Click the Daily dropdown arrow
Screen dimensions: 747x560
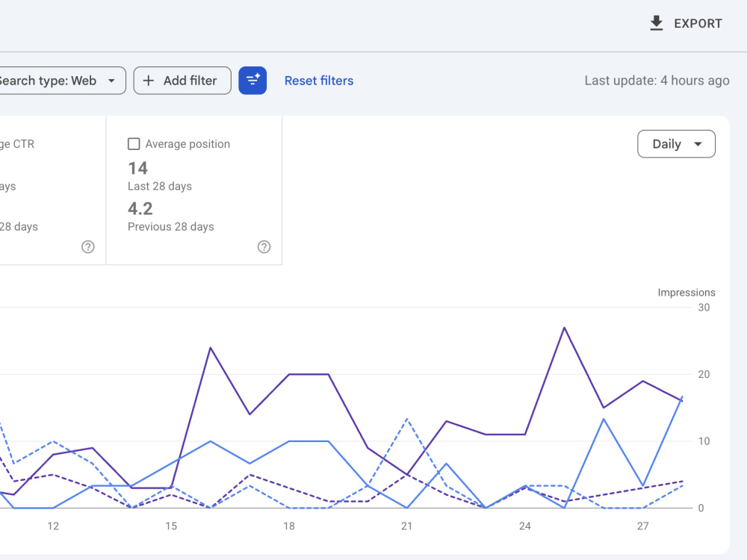tap(698, 144)
